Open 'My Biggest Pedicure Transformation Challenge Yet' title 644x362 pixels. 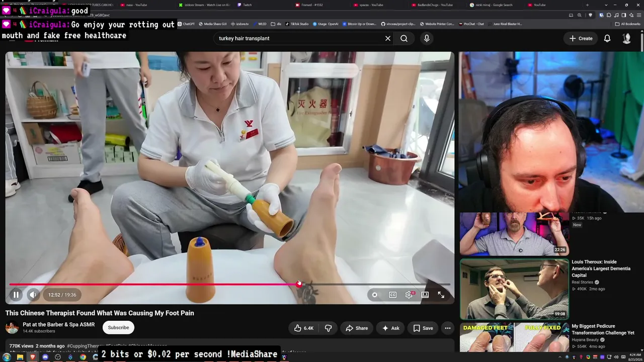[603, 329]
